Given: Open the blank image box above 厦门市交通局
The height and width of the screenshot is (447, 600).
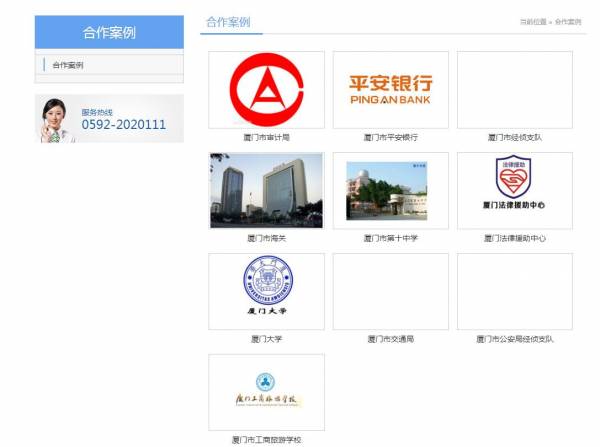Looking at the screenshot, I should click(390, 291).
